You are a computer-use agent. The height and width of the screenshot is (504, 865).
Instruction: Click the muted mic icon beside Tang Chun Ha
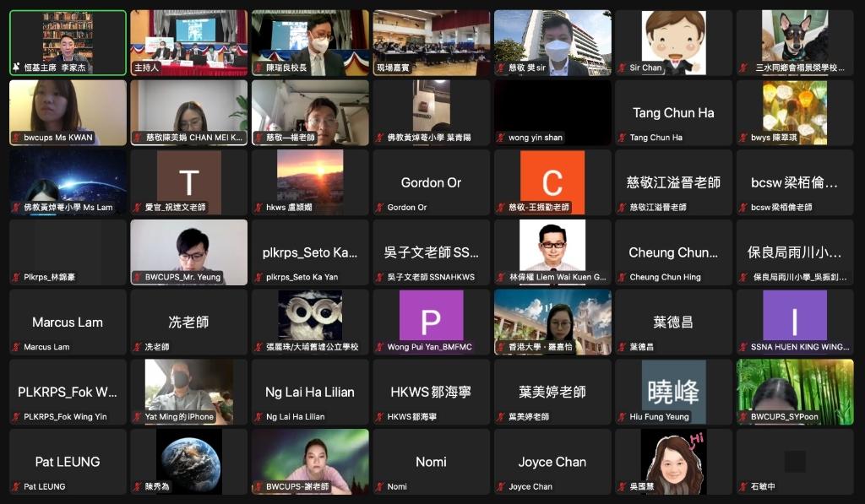pyautogui.click(x=622, y=138)
